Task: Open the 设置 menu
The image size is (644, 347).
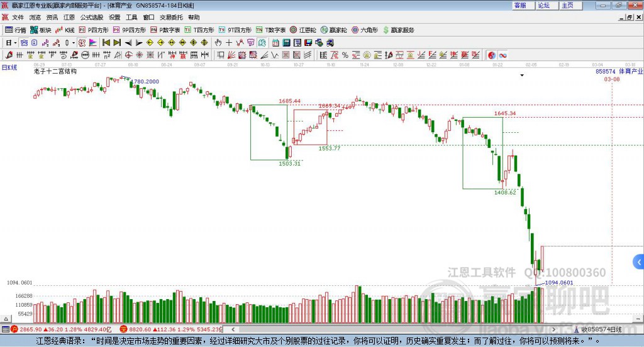Action: [x=114, y=17]
